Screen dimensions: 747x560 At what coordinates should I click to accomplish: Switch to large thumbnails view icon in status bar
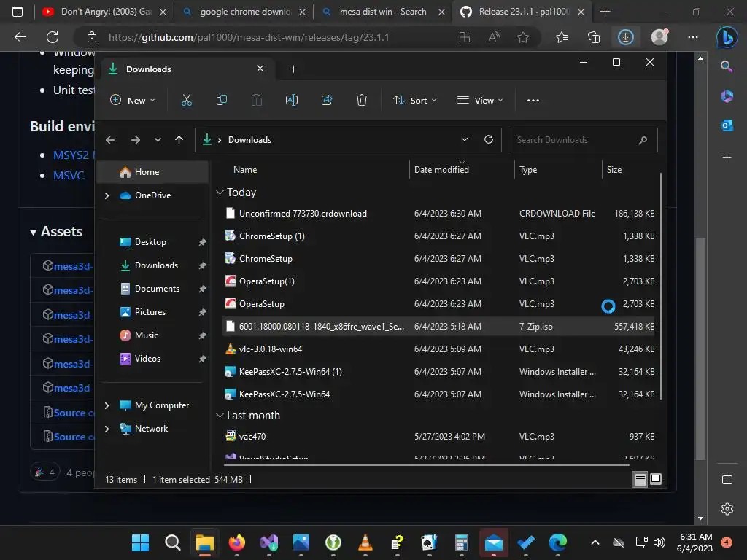(x=656, y=479)
